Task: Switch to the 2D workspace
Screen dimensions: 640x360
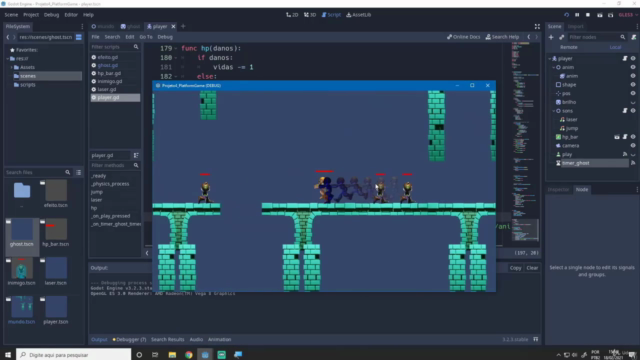Action: point(292,15)
